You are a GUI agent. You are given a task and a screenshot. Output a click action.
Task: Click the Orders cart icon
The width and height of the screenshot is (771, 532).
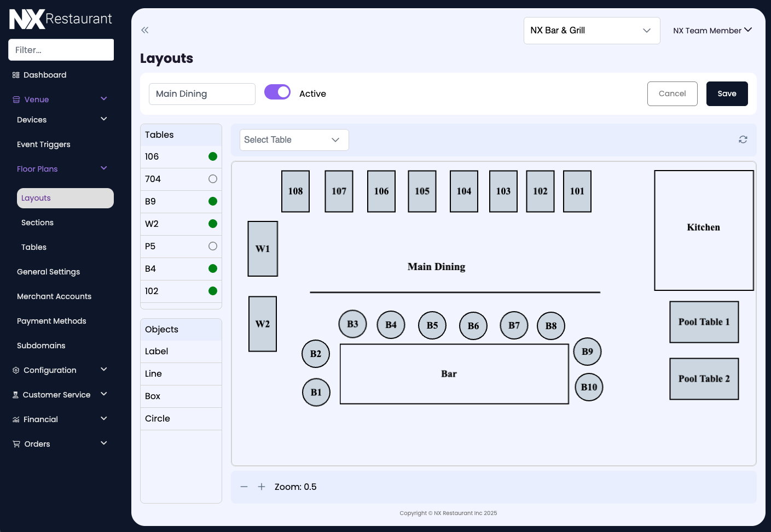(x=16, y=444)
